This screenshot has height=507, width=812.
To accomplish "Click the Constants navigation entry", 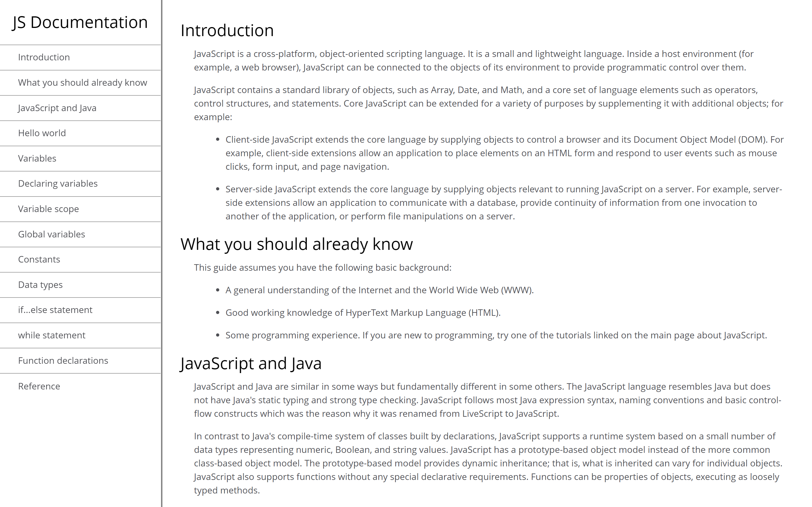I will [x=39, y=259].
